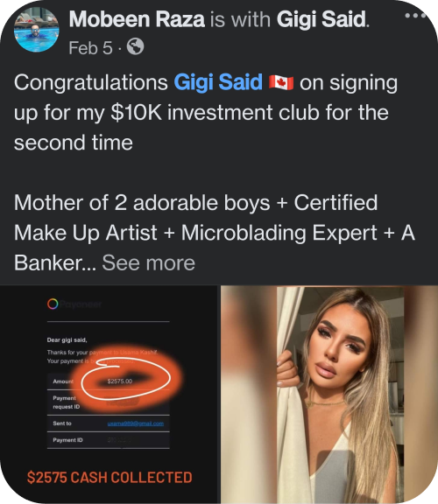Click the blue Gigi Said tagged mention
This screenshot has height=504, width=438.
pos(218,82)
